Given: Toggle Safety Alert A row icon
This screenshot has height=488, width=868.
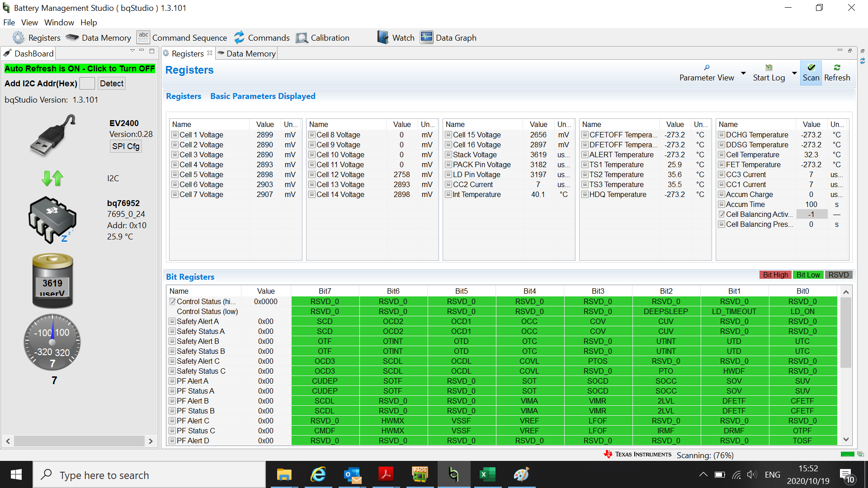Looking at the screenshot, I should [x=172, y=321].
